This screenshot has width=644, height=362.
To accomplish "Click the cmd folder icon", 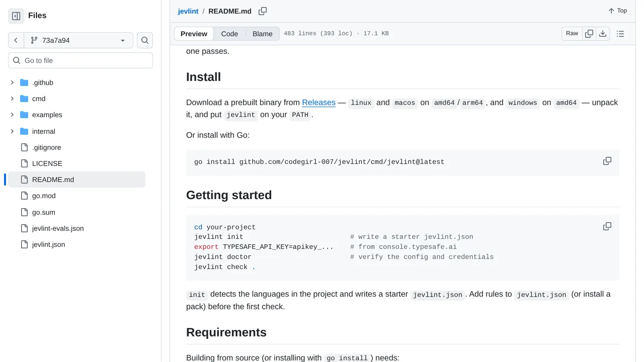I will pos(24,99).
